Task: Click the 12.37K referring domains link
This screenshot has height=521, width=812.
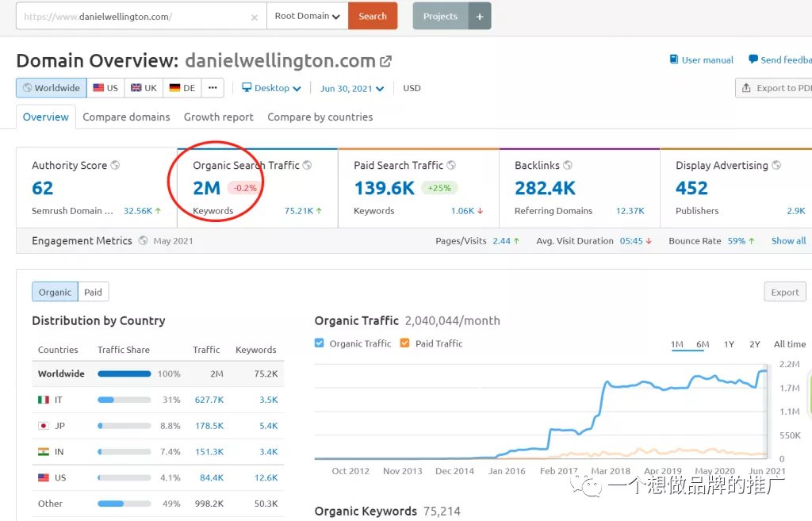Action: pyautogui.click(x=630, y=211)
